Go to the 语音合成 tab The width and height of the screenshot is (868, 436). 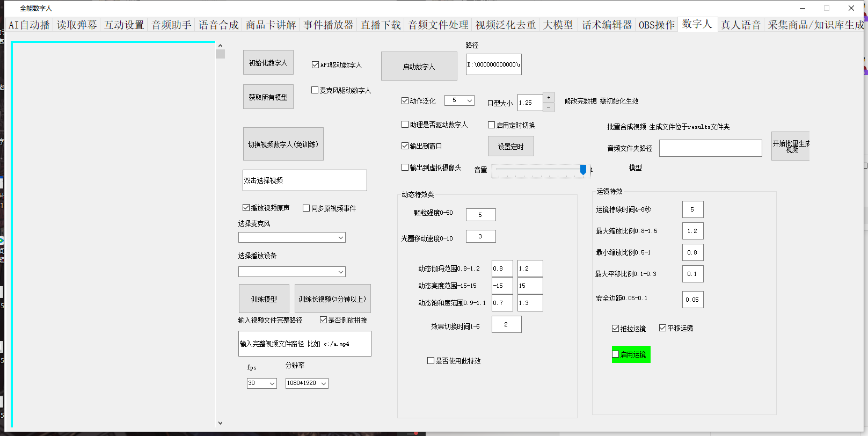click(218, 25)
